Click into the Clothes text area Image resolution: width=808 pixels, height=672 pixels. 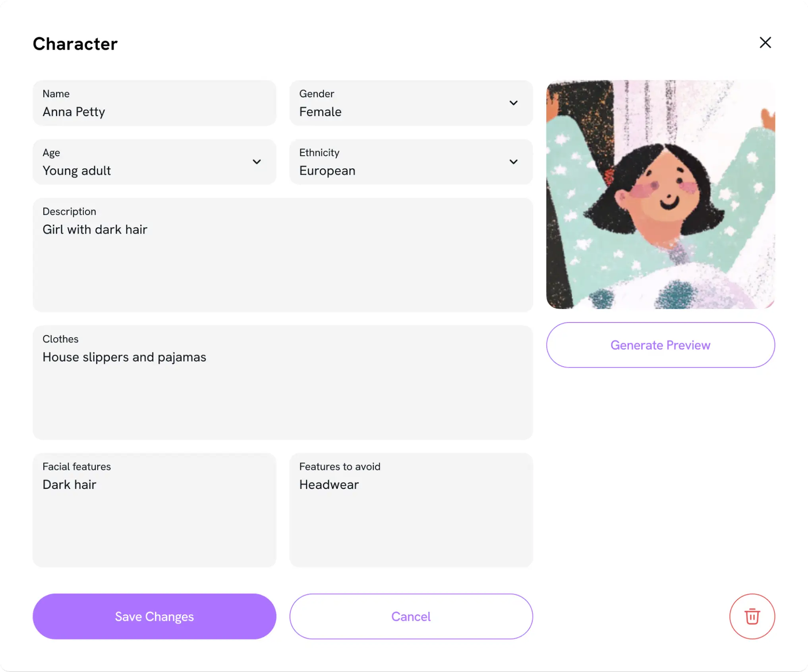(x=282, y=382)
